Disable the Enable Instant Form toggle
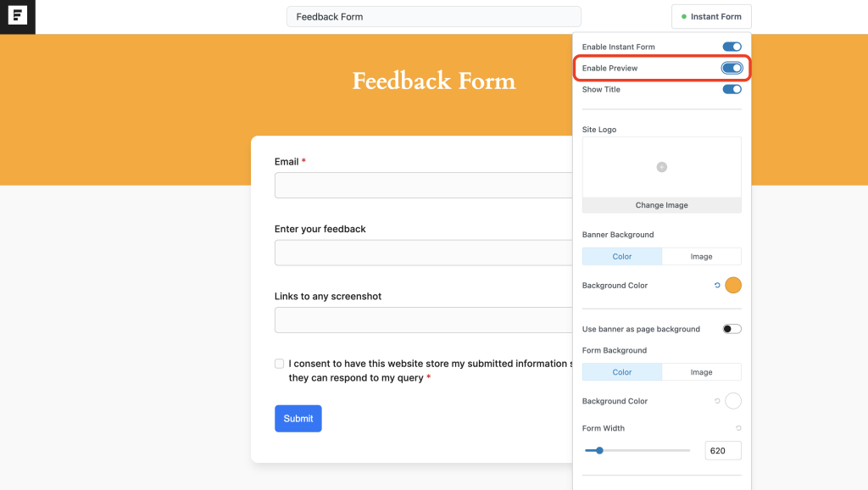 [x=732, y=47]
